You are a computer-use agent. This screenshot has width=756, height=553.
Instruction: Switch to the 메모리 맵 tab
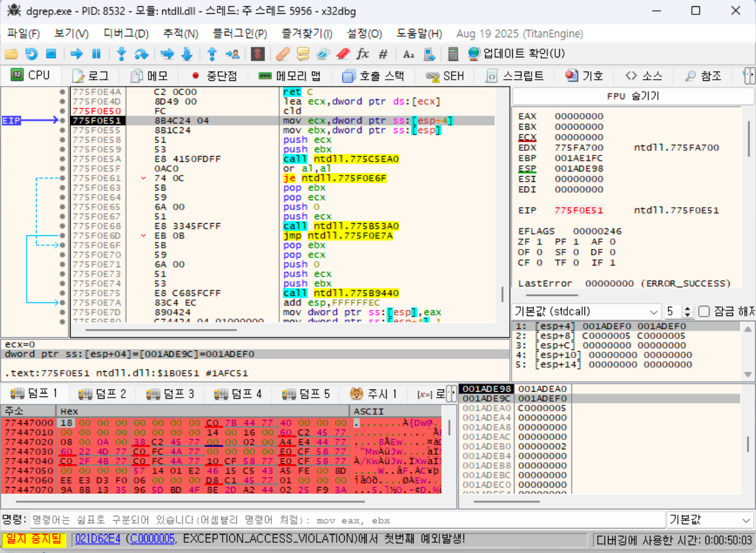(x=290, y=76)
